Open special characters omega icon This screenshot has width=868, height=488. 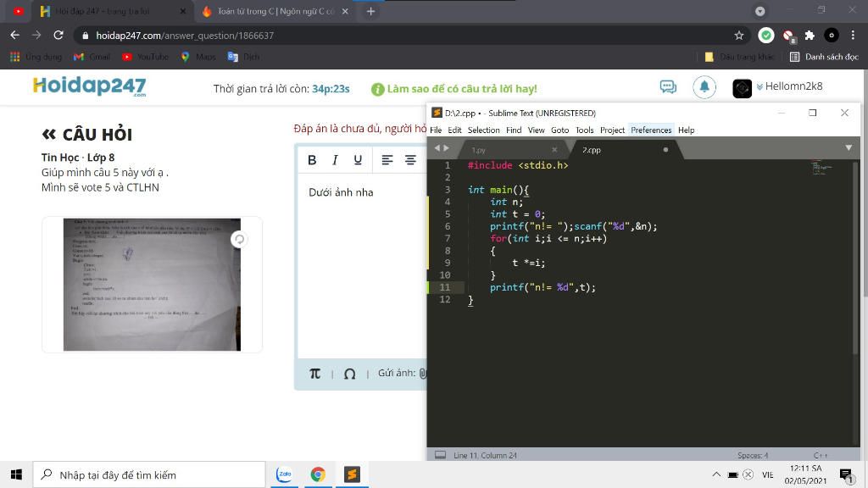(349, 374)
